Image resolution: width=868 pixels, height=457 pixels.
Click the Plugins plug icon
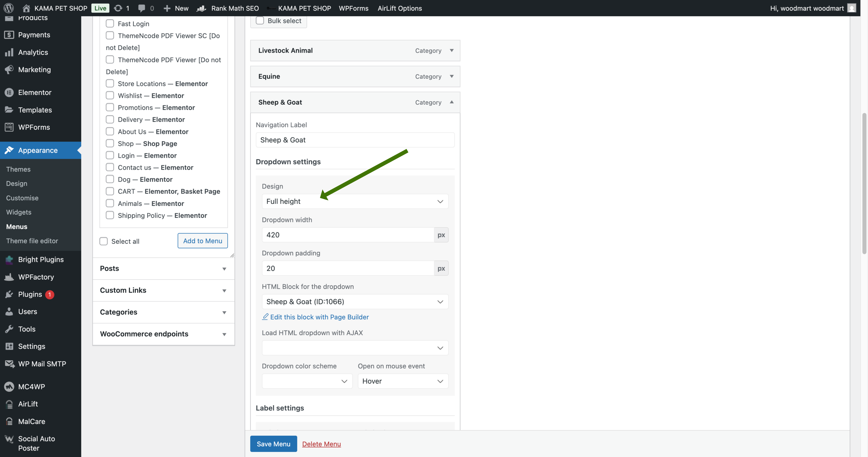point(9,294)
